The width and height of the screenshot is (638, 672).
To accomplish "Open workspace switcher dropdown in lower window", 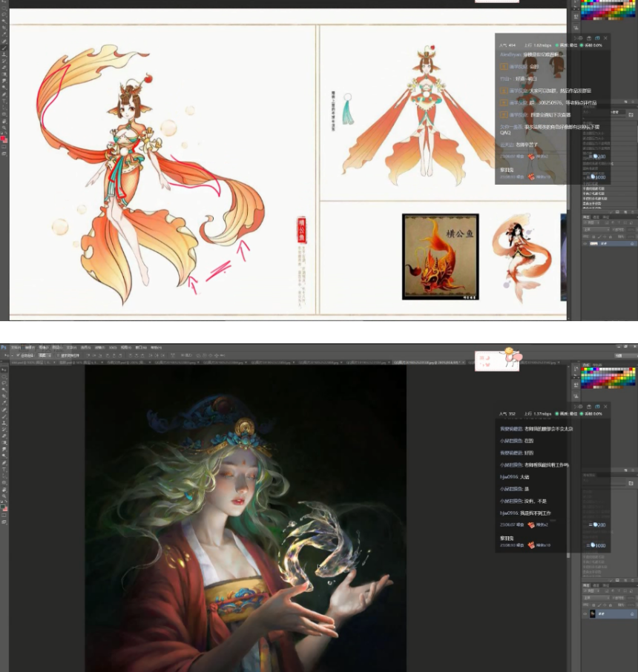I will click(x=626, y=356).
